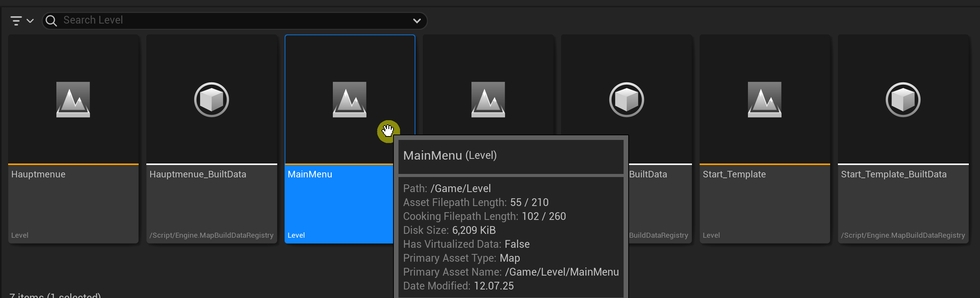Click the search magnifier icon
This screenshot has height=298, width=980.
51,20
